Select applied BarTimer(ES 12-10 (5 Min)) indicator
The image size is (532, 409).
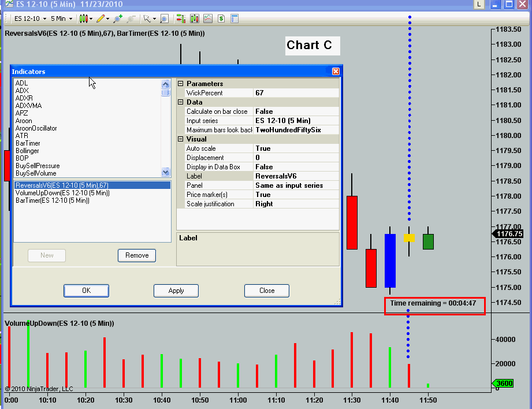[x=52, y=200]
